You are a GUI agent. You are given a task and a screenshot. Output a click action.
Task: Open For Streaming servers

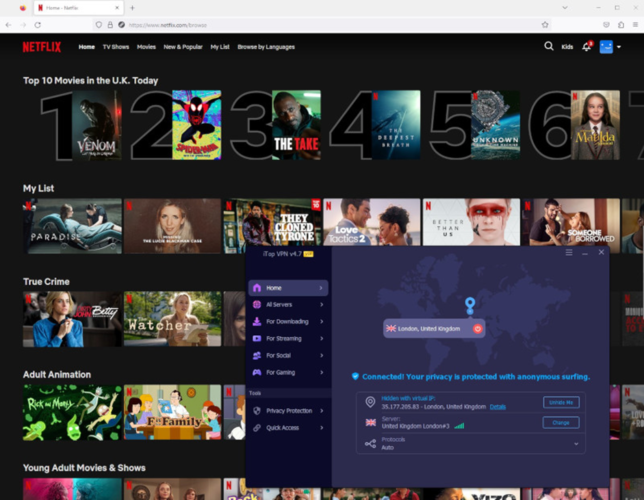click(288, 339)
